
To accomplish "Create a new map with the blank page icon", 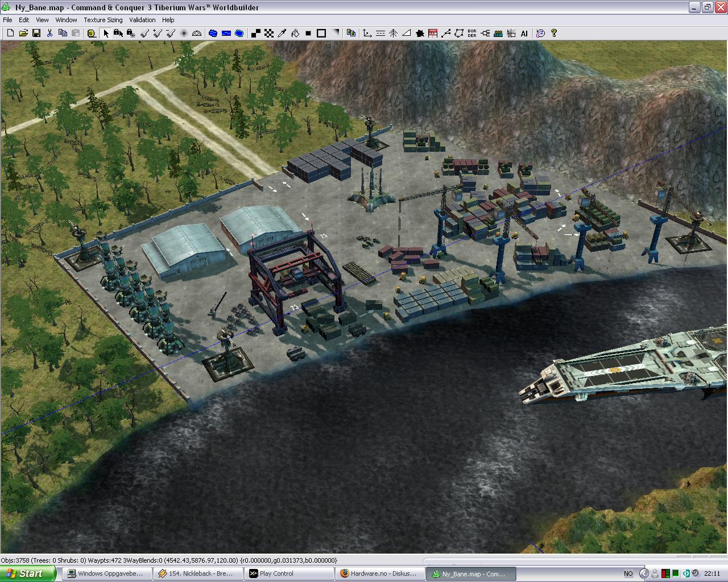I will [x=10, y=34].
